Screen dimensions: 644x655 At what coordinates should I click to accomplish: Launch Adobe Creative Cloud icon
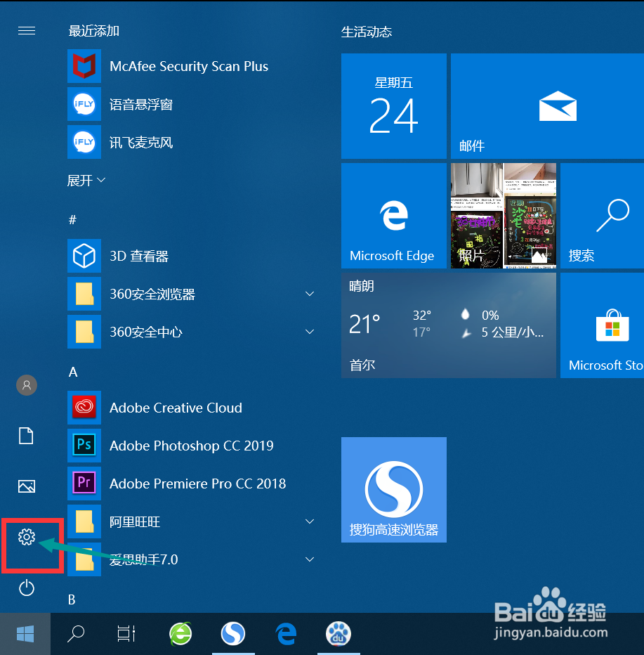point(84,408)
